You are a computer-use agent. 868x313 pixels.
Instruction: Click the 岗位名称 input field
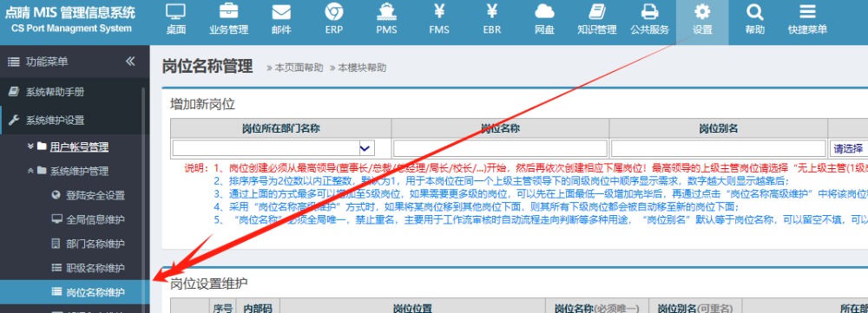tap(500, 148)
